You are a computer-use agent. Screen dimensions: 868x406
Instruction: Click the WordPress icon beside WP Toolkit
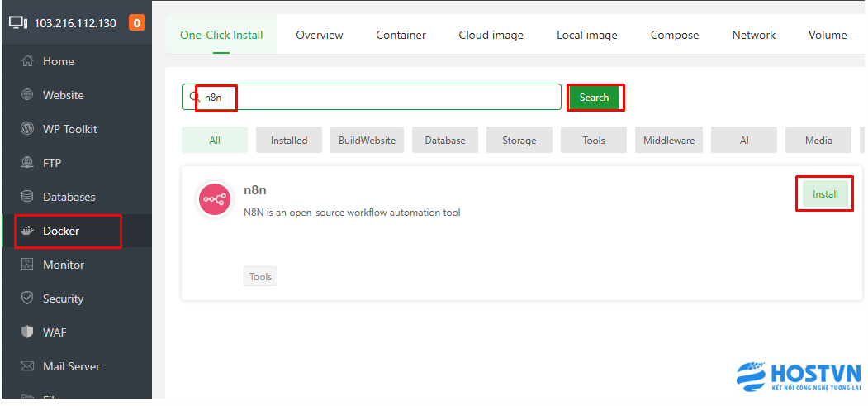pos(26,129)
